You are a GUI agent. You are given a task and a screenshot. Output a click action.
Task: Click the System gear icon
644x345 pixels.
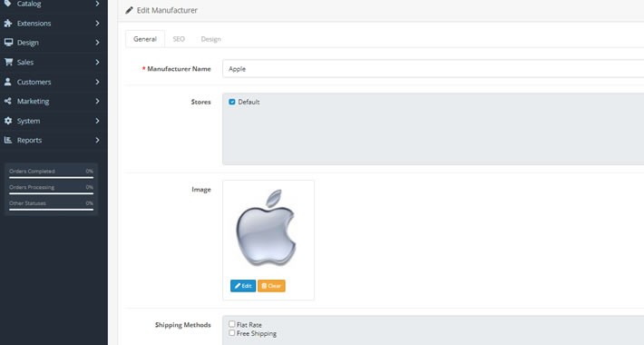point(8,121)
